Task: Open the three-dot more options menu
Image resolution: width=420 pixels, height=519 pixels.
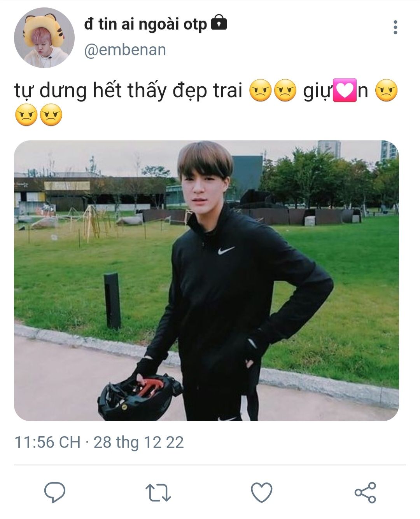Action: 395,27
